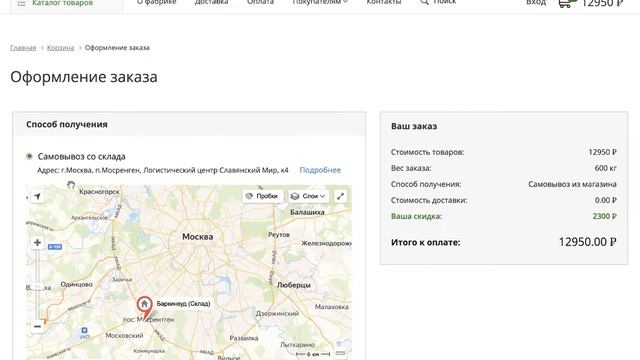Open the catalog hamburger menu icon
This screenshot has width=640, height=360.
22,3
